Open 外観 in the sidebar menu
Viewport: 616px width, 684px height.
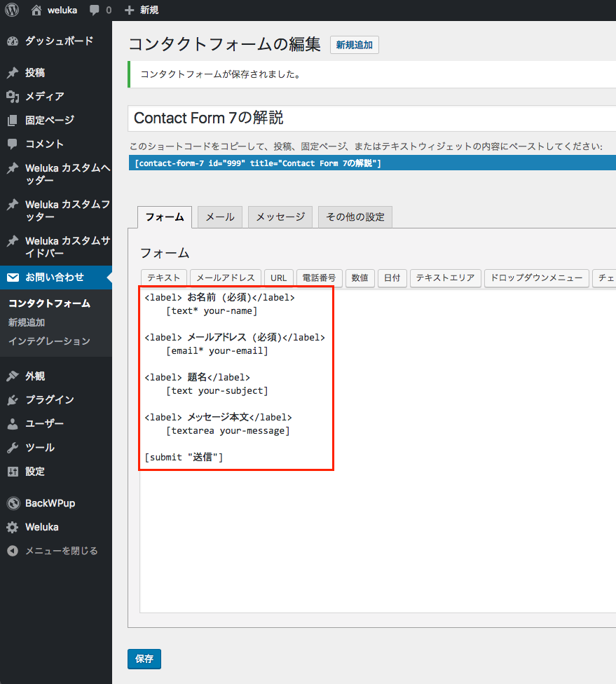pos(35,376)
